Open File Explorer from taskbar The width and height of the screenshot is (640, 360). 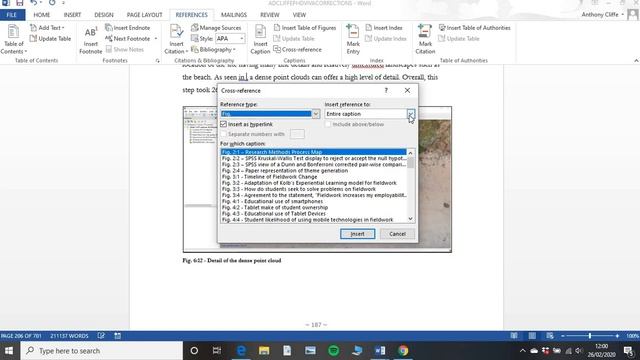click(x=264, y=351)
